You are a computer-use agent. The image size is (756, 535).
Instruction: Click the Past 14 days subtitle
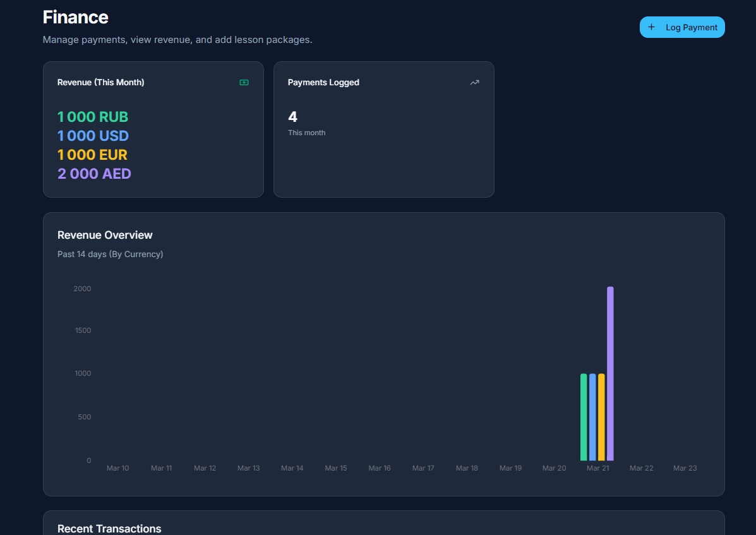point(110,254)
